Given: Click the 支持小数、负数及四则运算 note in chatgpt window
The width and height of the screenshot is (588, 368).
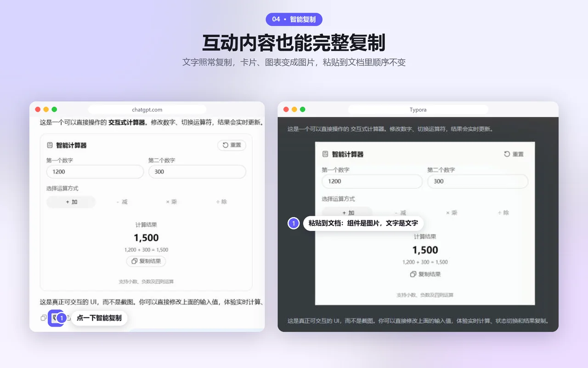Looking at the screenshot, I should point(146,282).
